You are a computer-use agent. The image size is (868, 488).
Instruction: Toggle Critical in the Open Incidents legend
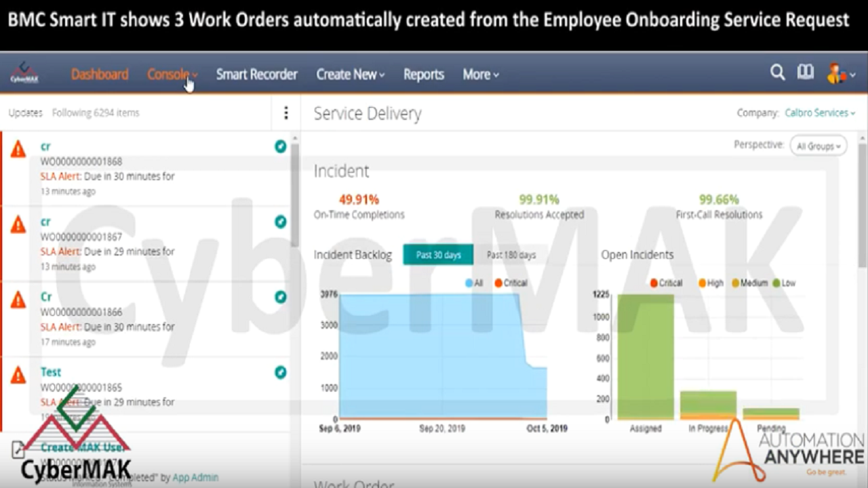click(x=666, y=283)
